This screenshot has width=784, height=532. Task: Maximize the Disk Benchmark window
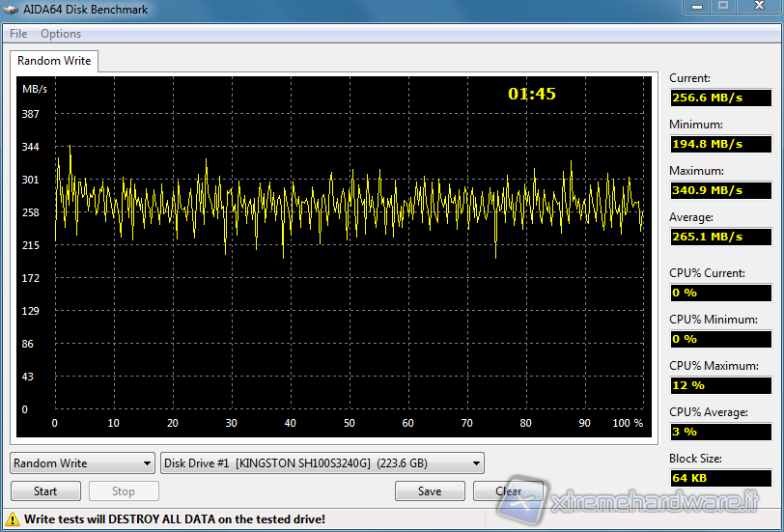[722, 7]
